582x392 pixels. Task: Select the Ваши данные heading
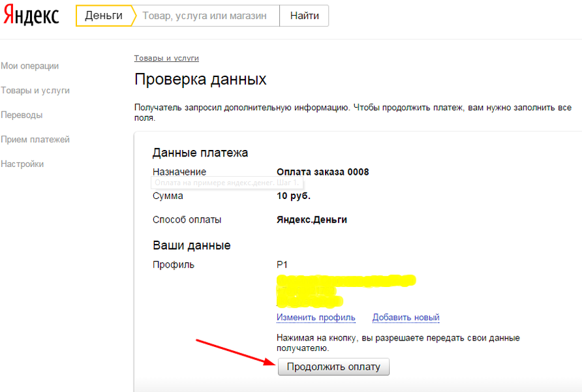point(192,245)
